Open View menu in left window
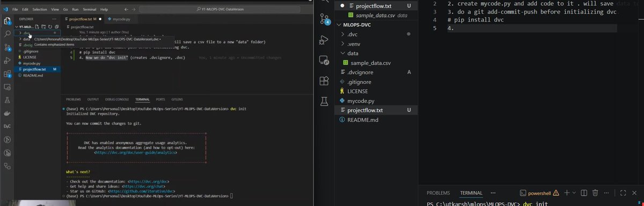Screen dimensions: 644x206 55,10
